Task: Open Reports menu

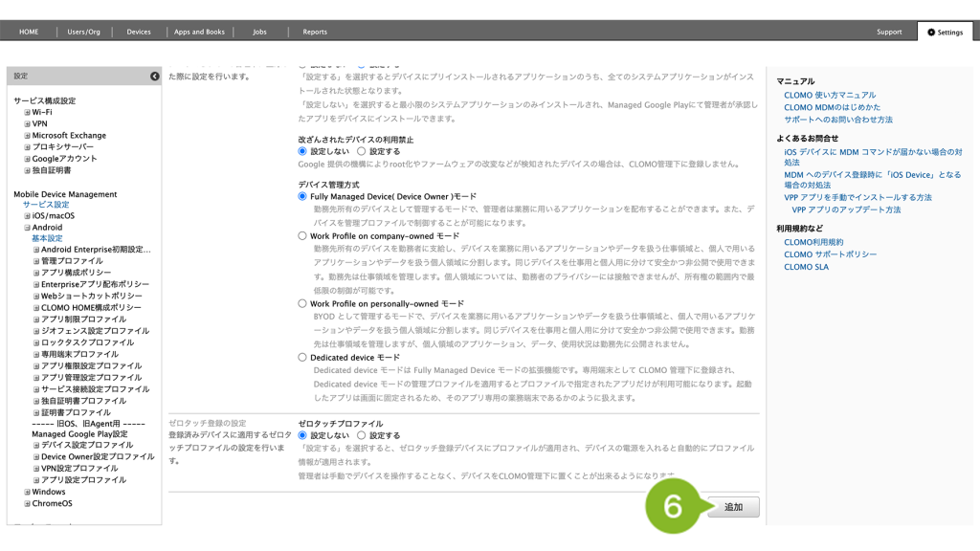Action: pos(315,32)
